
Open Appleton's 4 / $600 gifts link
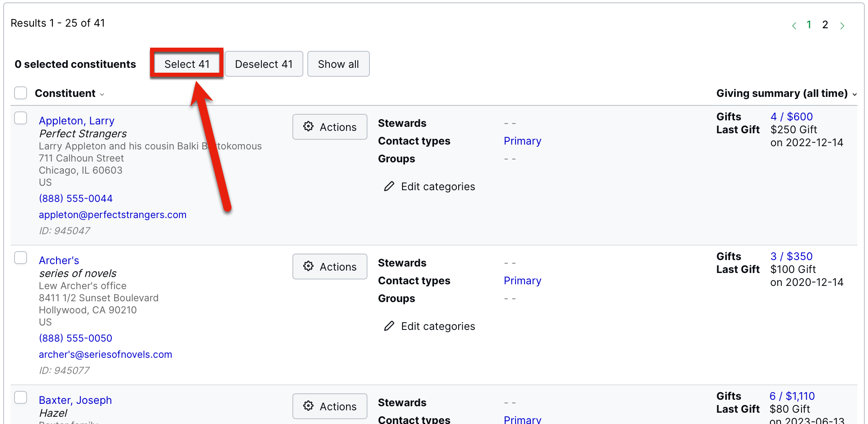791,117
